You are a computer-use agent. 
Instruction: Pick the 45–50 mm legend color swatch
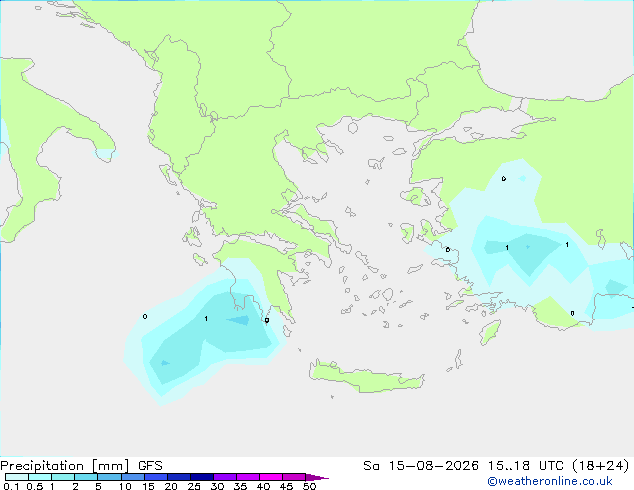tap(294, 477)
